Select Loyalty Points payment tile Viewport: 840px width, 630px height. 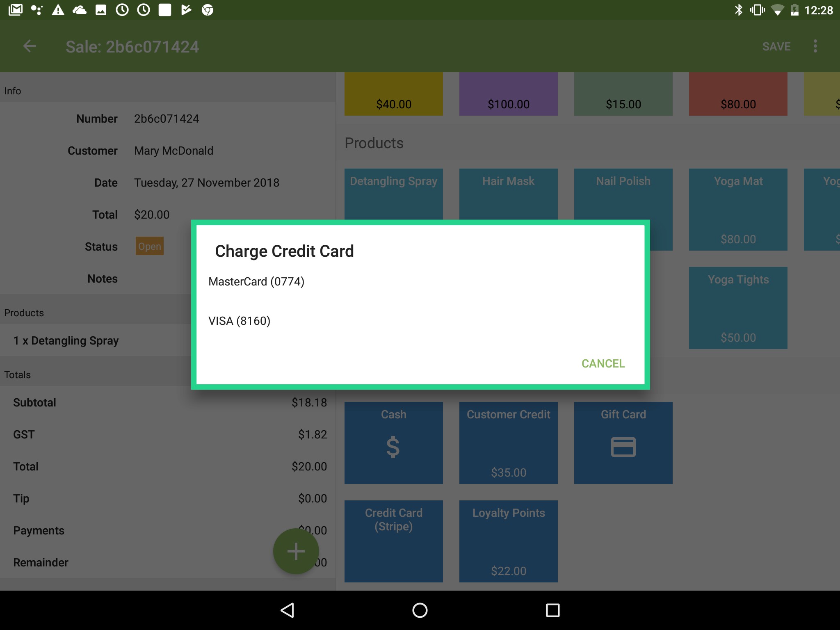pyautogui.click(x=508, y=541)
